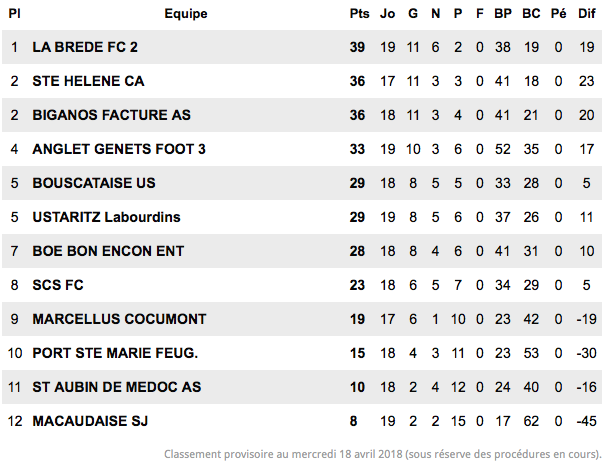Click the 39 points value for La Brede
The image size is (604, 464).
[357, 47]
